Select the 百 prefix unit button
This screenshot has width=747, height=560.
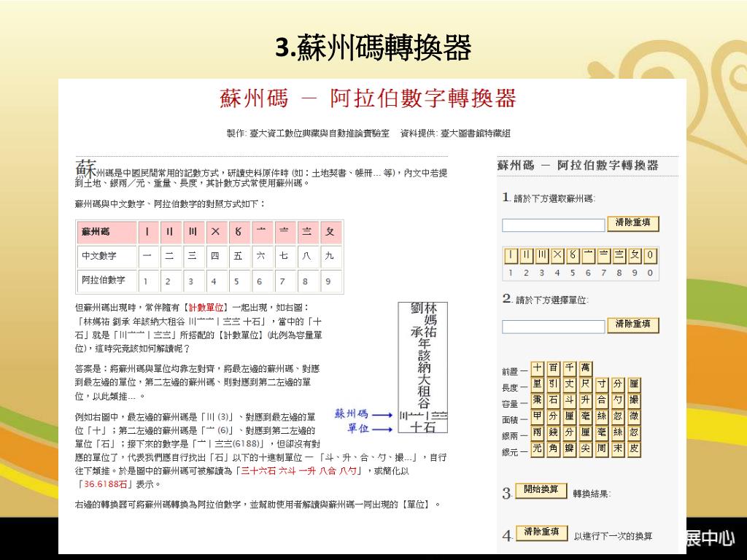tap(553, 368)
